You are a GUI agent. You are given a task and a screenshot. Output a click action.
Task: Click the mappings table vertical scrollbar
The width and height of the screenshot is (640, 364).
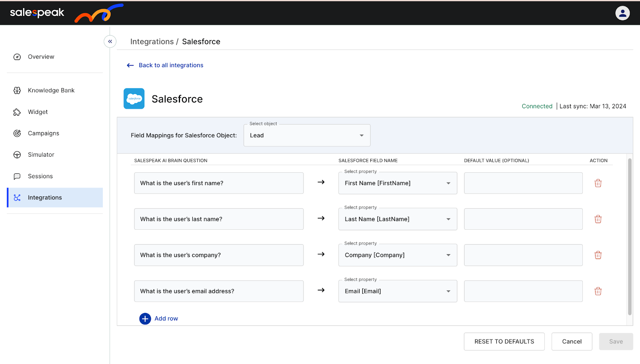[x=630, y=237]
